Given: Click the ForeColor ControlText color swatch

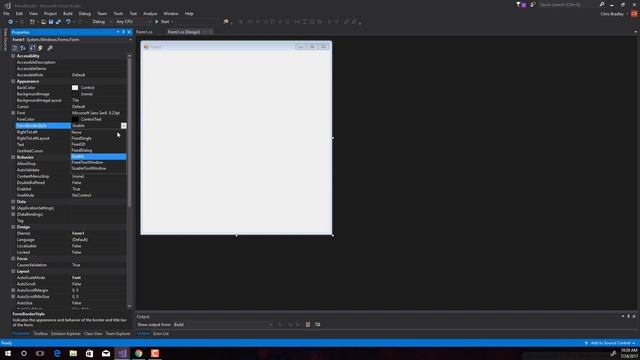Looking at the screenshot, I should click(75, 119).
